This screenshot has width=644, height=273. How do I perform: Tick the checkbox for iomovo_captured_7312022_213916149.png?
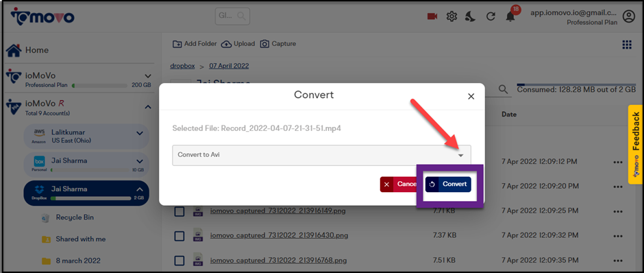[179, 211]
